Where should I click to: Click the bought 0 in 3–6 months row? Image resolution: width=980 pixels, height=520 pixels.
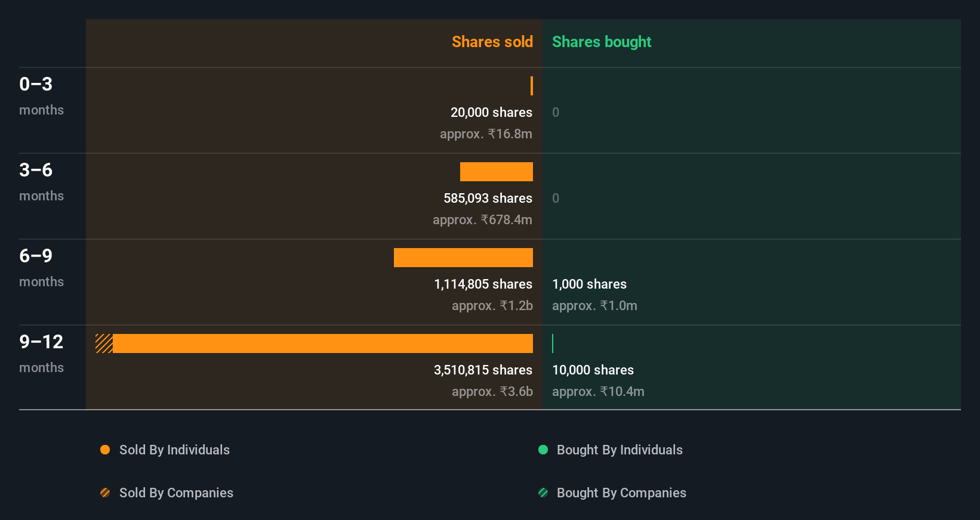[556, 198]
